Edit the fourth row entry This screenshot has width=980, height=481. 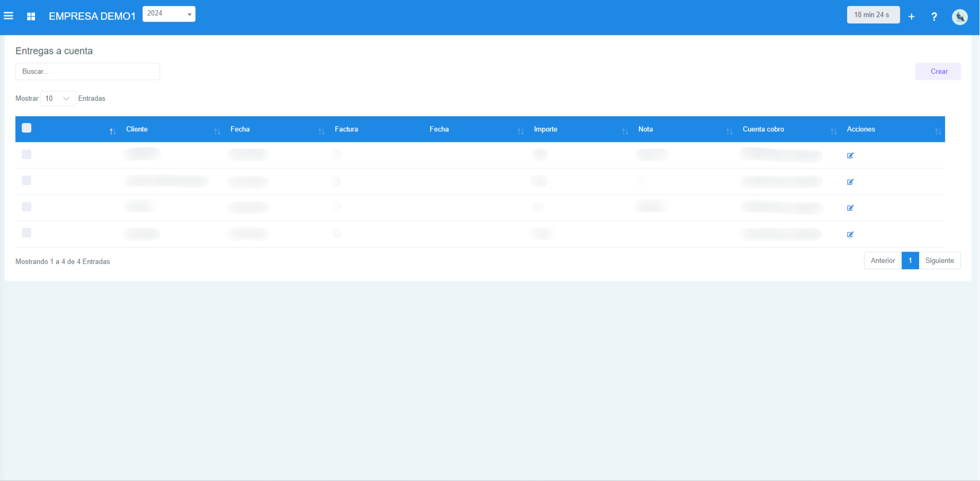[850, 234]
